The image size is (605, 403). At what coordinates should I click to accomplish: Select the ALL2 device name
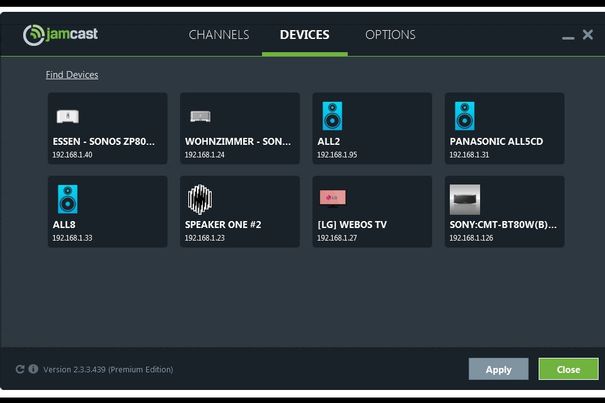point(328,142)
